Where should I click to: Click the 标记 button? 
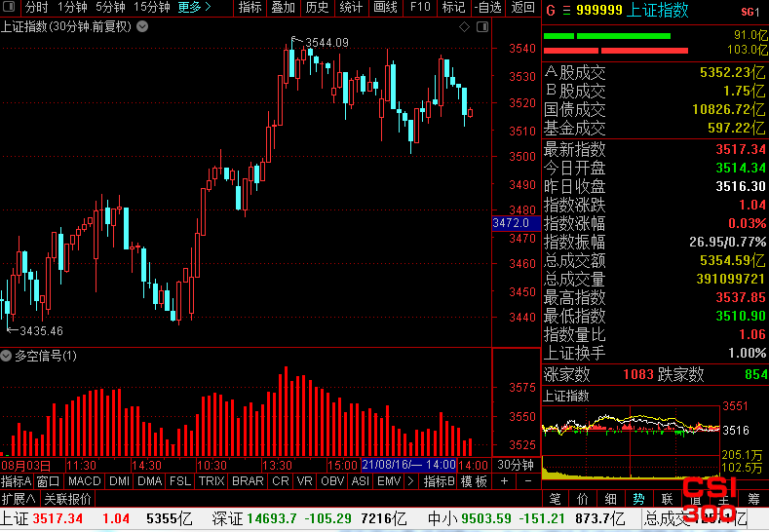453,7
